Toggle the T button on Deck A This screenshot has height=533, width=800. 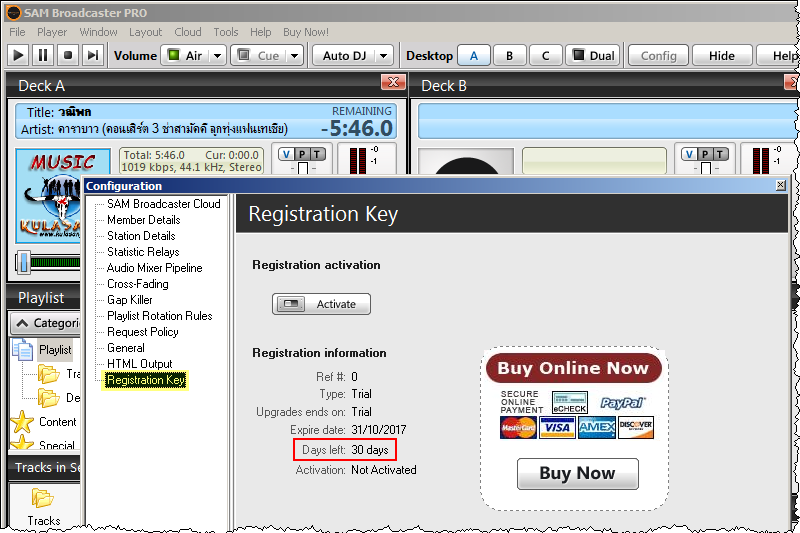coord(317,154)
